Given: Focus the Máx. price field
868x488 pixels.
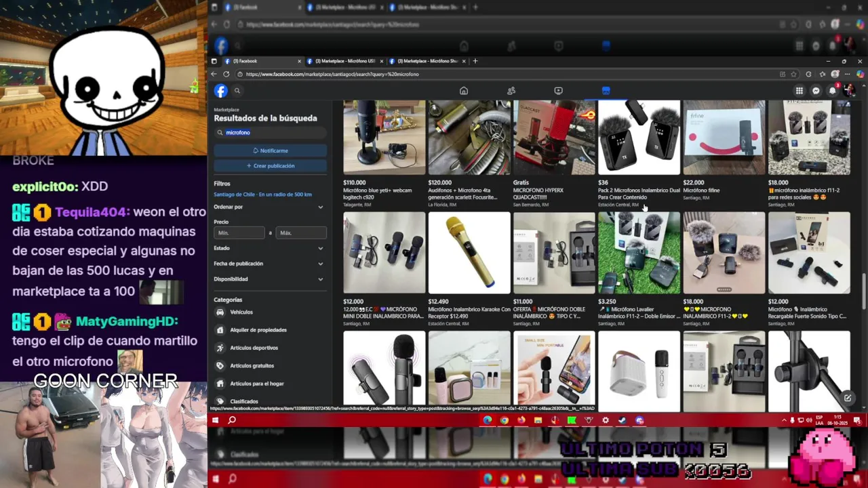Looking at the screenshot, I should point(302,233).
